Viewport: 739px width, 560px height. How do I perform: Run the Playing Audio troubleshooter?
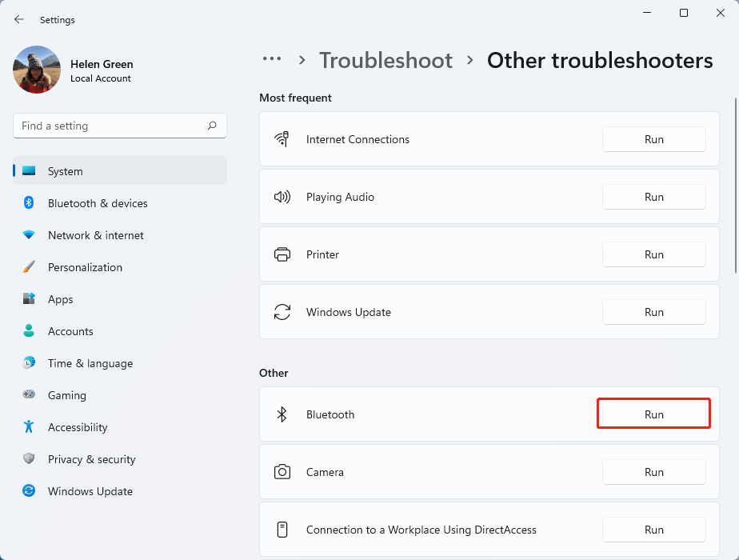tap(653, 197)
